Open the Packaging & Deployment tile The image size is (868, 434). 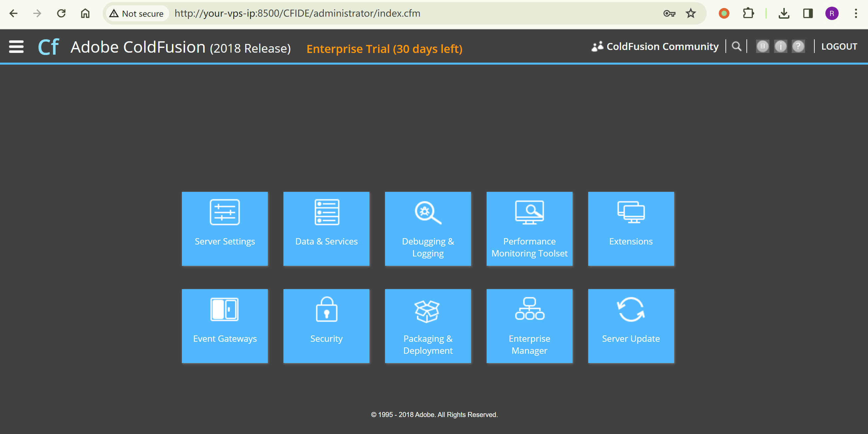[x=428, y=325]
